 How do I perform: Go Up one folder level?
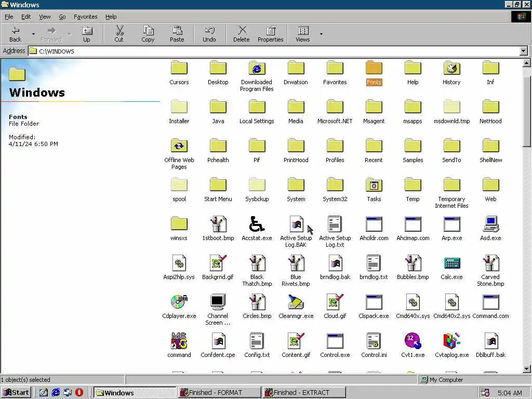pos(87,34)
